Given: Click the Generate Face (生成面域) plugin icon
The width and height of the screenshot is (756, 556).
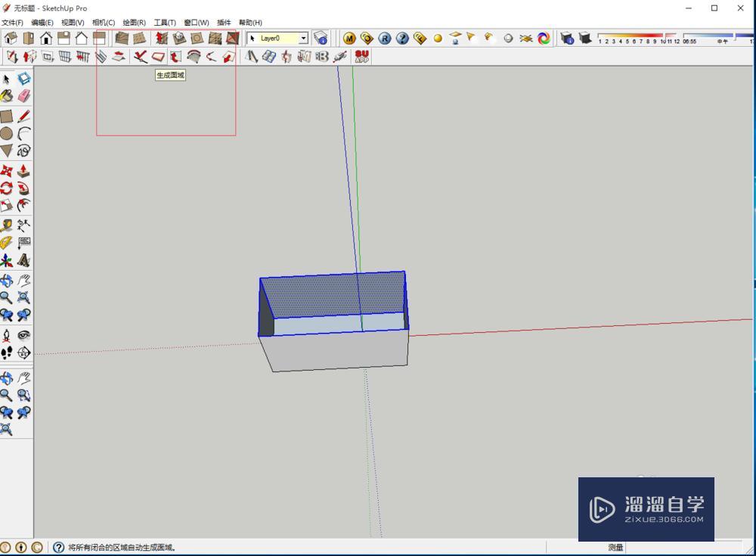Looking at the screenshot, I should click(x=158, y=57).
